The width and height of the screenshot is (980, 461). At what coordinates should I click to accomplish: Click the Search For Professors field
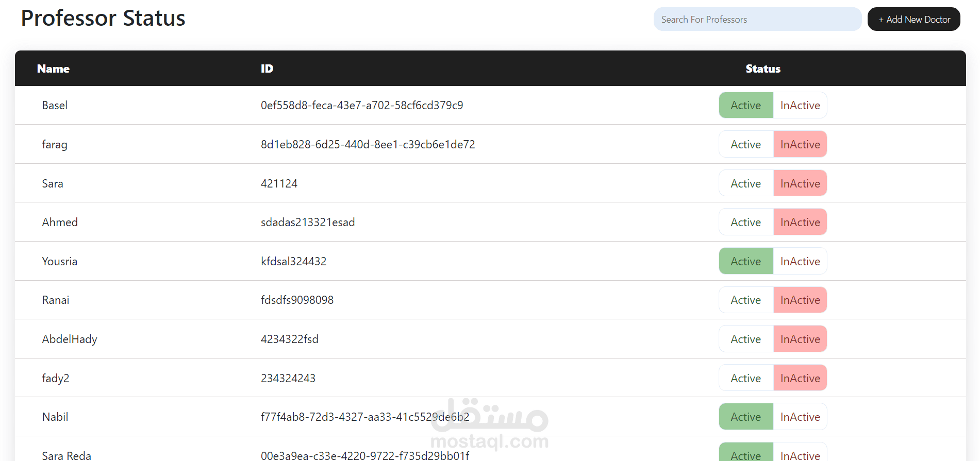tap(757, 19)
